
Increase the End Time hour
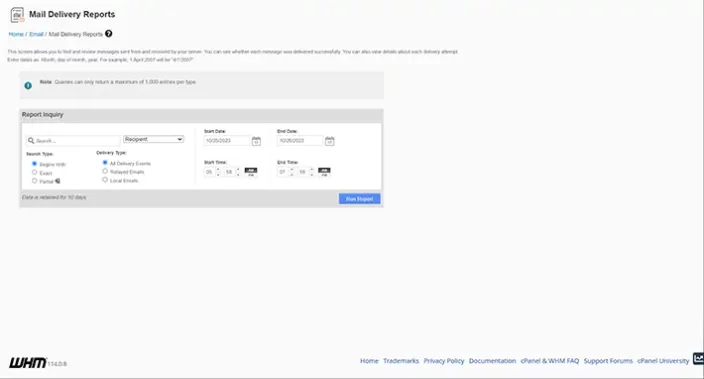(x=292, y=169)
